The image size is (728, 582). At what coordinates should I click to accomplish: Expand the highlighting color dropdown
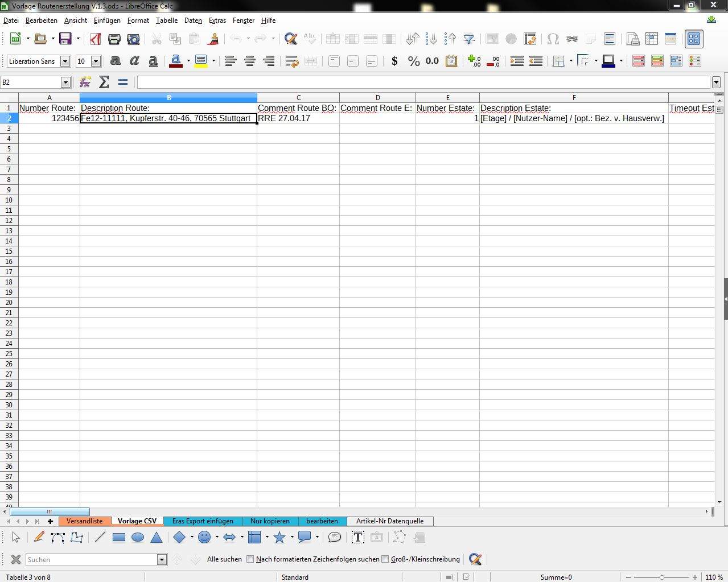[x=213, y=61]
